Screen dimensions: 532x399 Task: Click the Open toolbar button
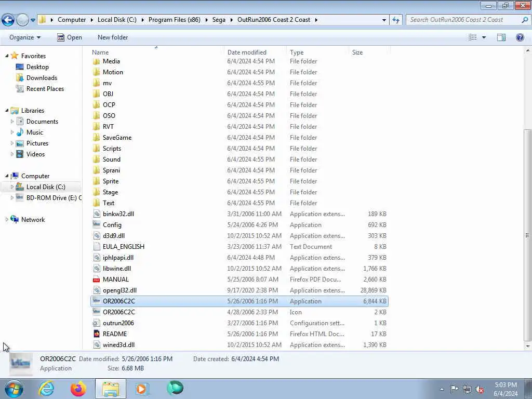pos(70,37)
